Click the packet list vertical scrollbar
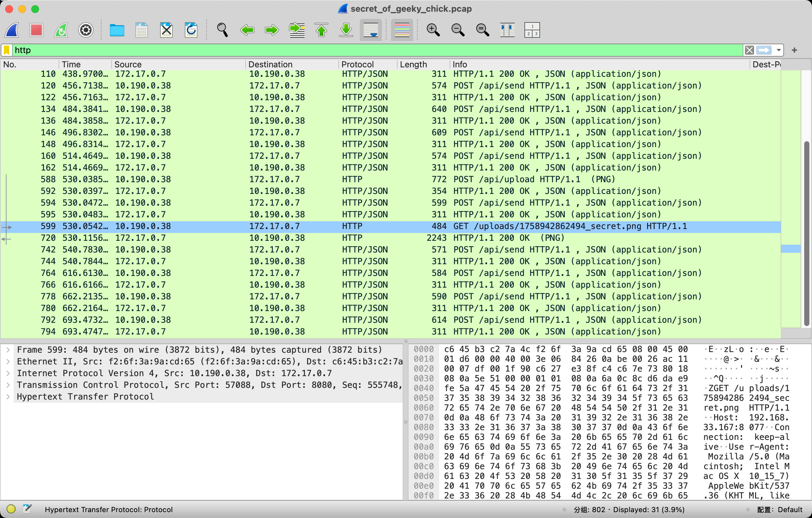The height and width of the screenshot is (518, 812). (806, 233)
